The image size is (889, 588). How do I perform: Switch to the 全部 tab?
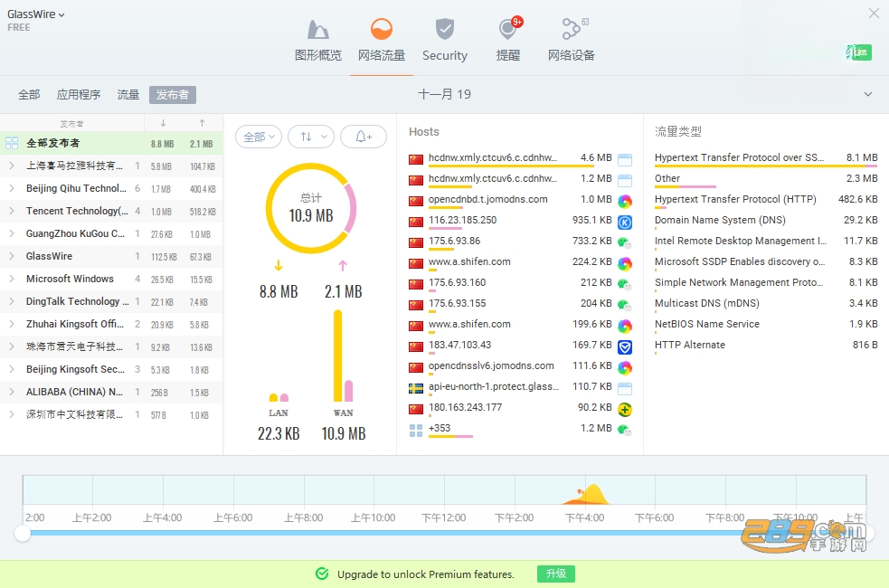[29, 95]
